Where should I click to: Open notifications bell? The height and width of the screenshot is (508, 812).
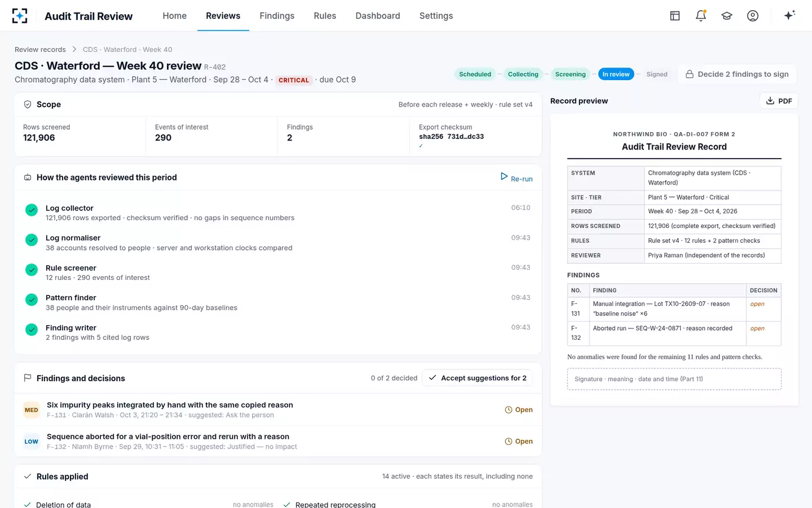[701, 16]
